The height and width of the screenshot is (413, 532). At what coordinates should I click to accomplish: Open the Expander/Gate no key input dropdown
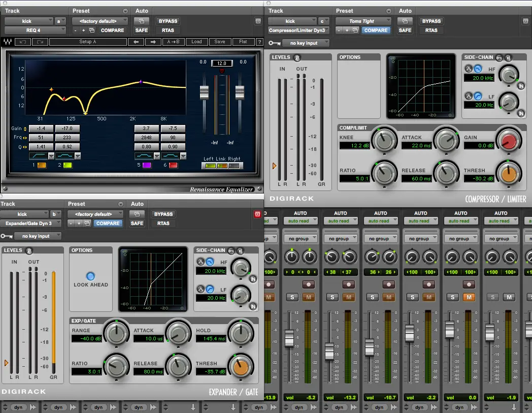click(39, 236)
